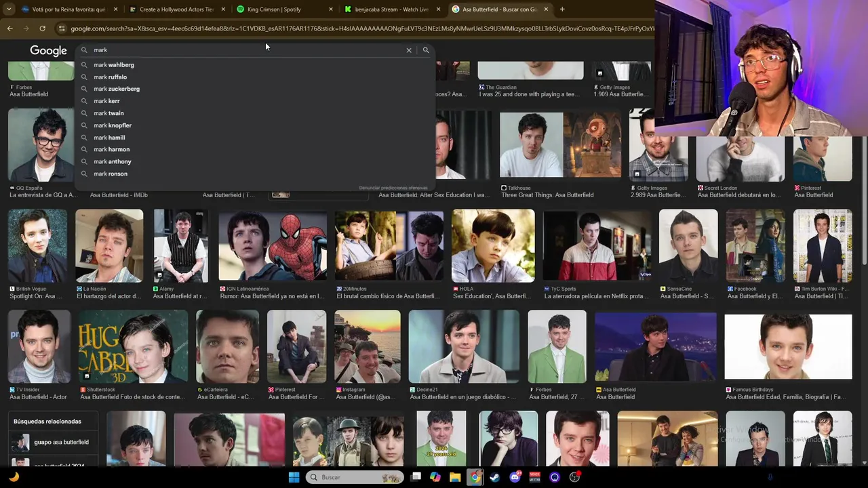868x488 pixels.
Task: Open the Instagram sunset selfie image
Action: point(368,347)
